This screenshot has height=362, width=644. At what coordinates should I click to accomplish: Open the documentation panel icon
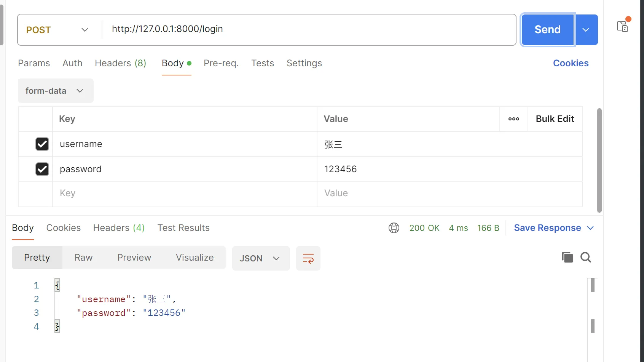pos(623,26)
